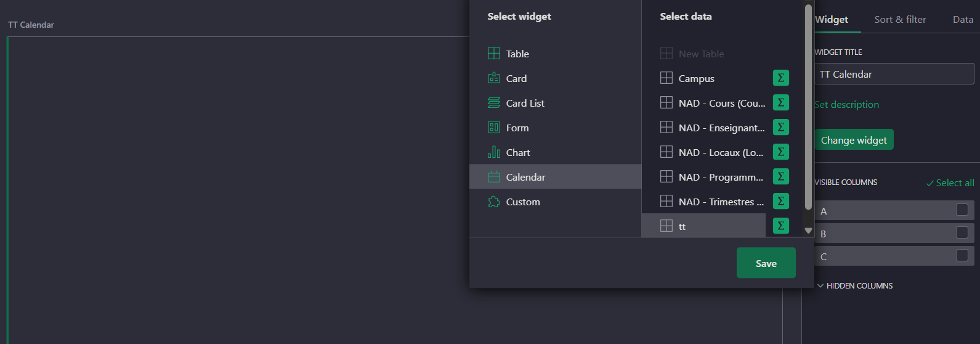Open the Data tab
Image resolution: width=980 pixels, height=344 pixels.
(x=963, y=20)
